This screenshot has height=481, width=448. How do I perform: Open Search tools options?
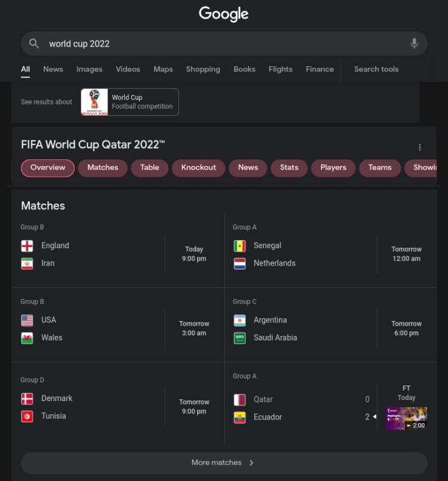coord(376,69)
